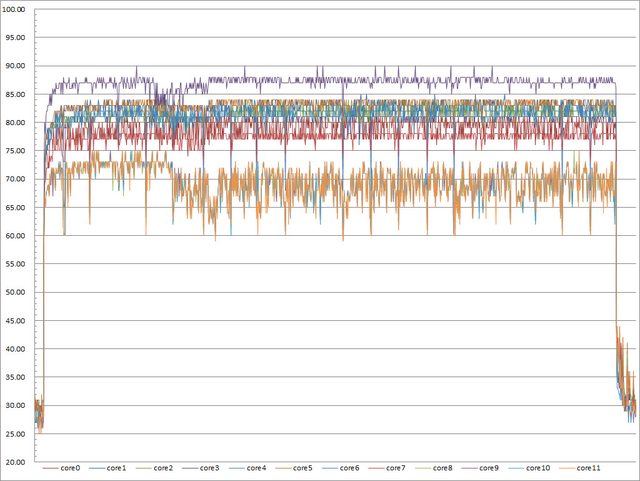The width and height of the screenshot is (640, 481).
Task: Click the core7 legend entry
Action: pyautogui.click(x=397, y=468)
